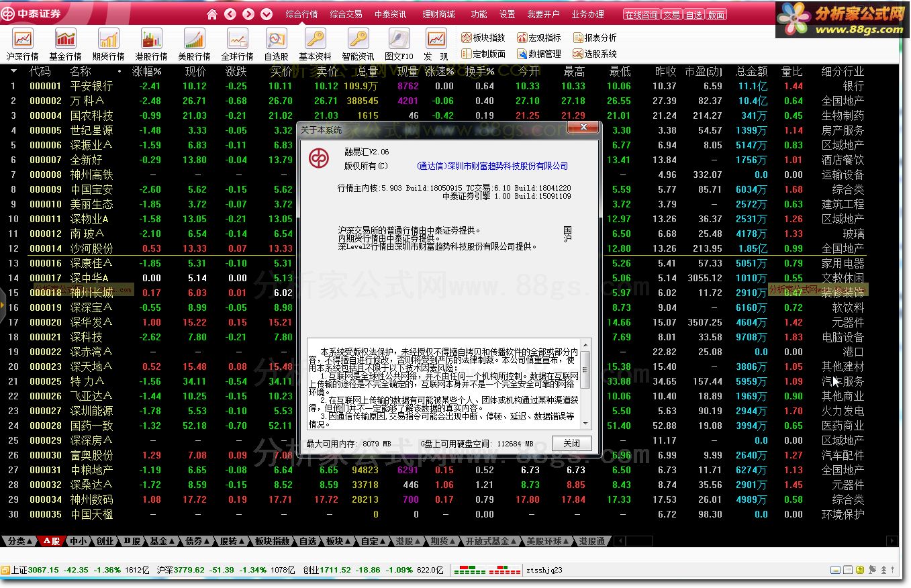Open the 功能 menu
This screenshot has height=588, width=911.
(x=479, y=14)
